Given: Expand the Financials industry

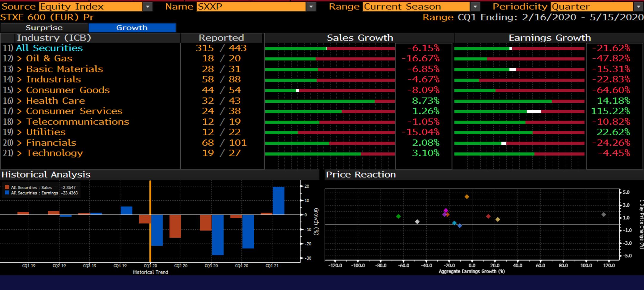Looking at the screenshot, I should 19,143.
